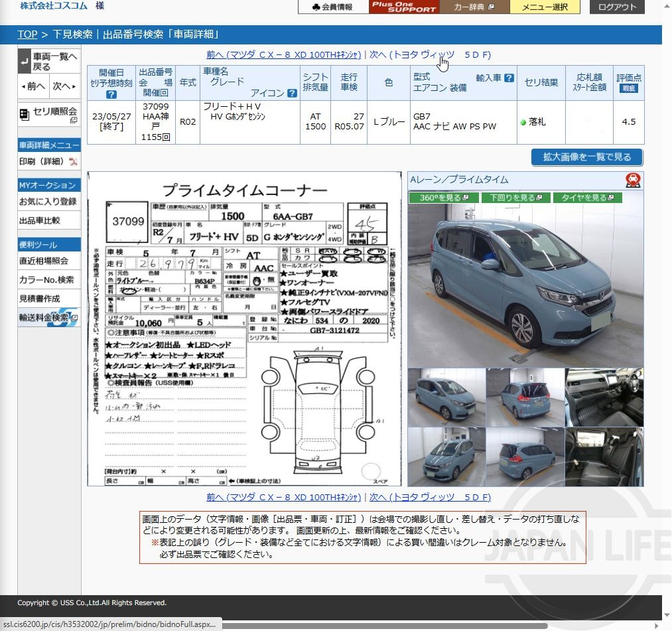Click the 車両一覧へ戻る return arrow
Screen dimensions: 672x631
pos(25,60)
